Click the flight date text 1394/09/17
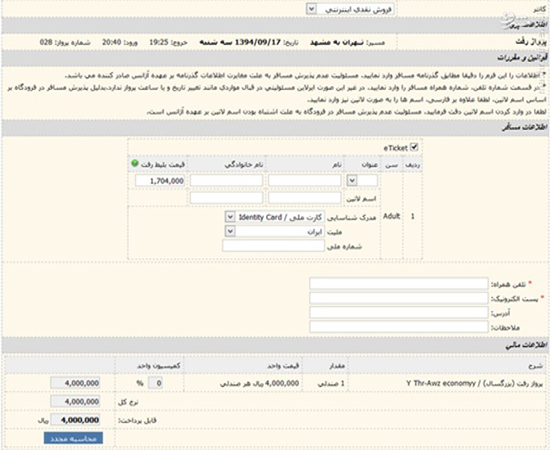 click(258, 42)
